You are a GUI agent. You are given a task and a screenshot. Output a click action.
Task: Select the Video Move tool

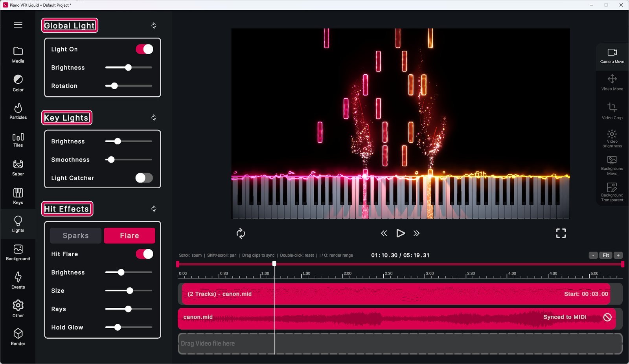click(x=612, y=83)
